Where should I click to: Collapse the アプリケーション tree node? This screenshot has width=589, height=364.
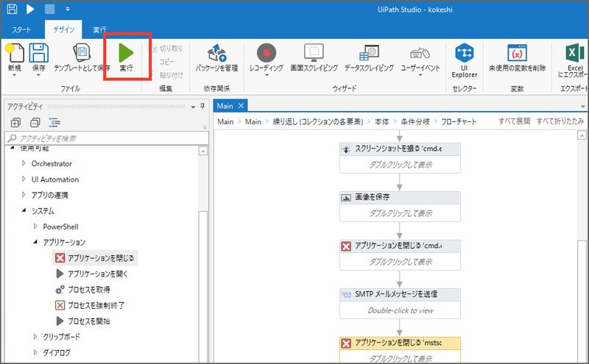[35, 242]
